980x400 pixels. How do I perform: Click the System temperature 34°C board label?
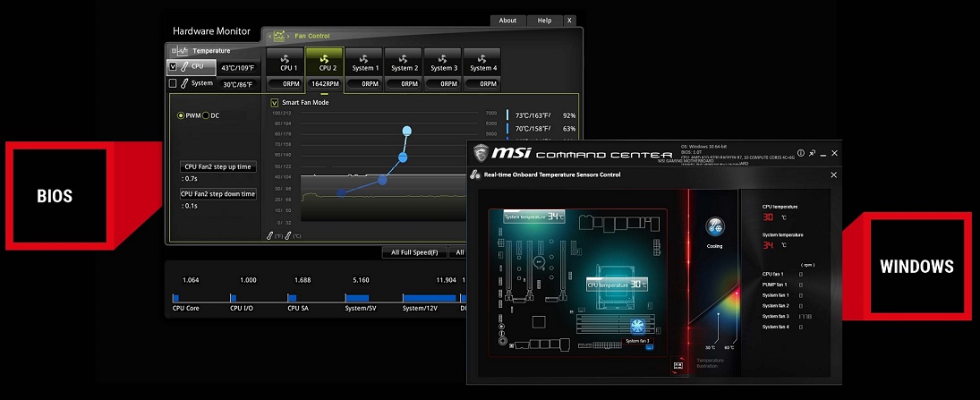point(534,217)
